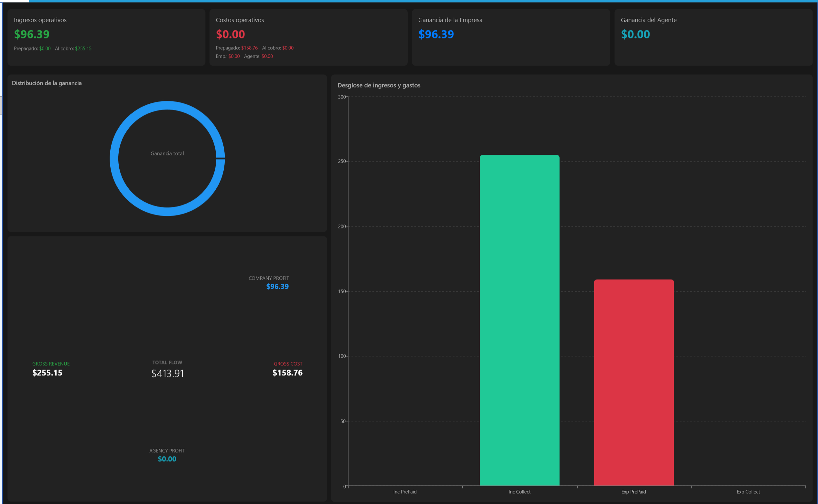Viewport: 818px width, 504px height.
Task: Click the Ingresos operativos $96.39 value
Action: [32, 34]
